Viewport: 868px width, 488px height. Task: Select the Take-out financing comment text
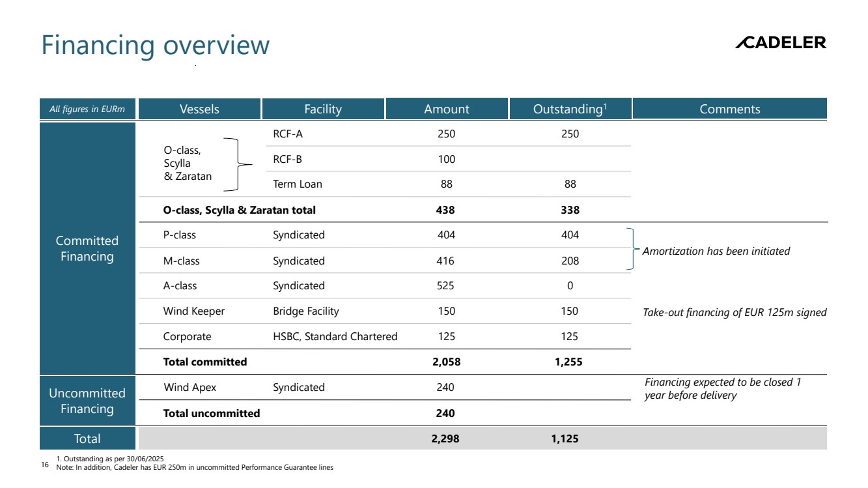coord(734,313)
